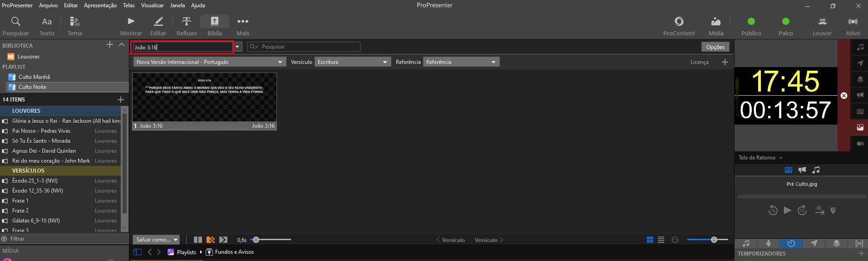Jump to last 10 seconds

point(819,210)
